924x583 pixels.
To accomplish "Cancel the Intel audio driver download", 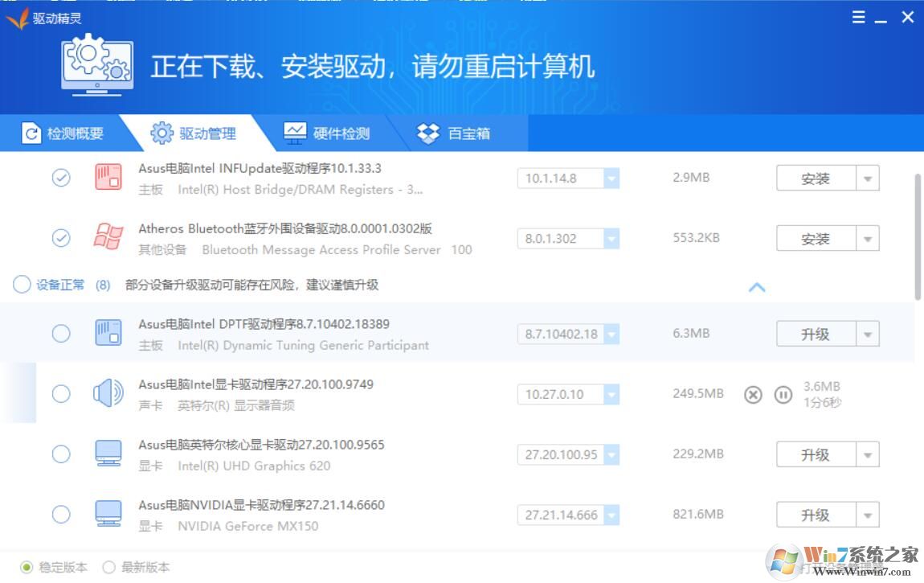I will pos(753,395).
